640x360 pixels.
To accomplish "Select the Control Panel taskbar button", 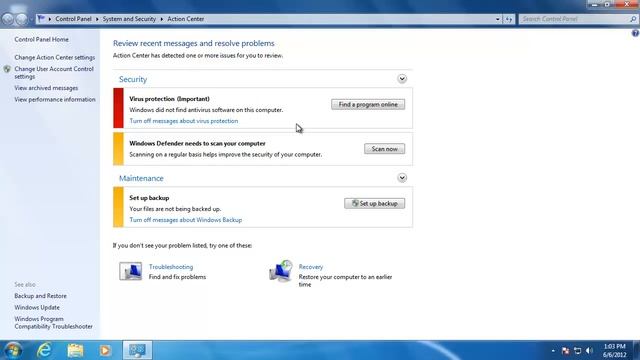I will [138, 350].
